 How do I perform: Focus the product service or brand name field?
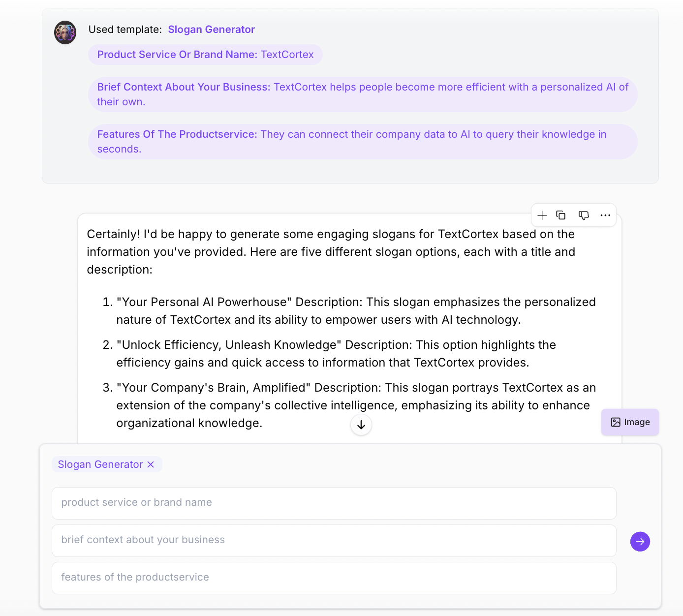click(x=334, y=503)
